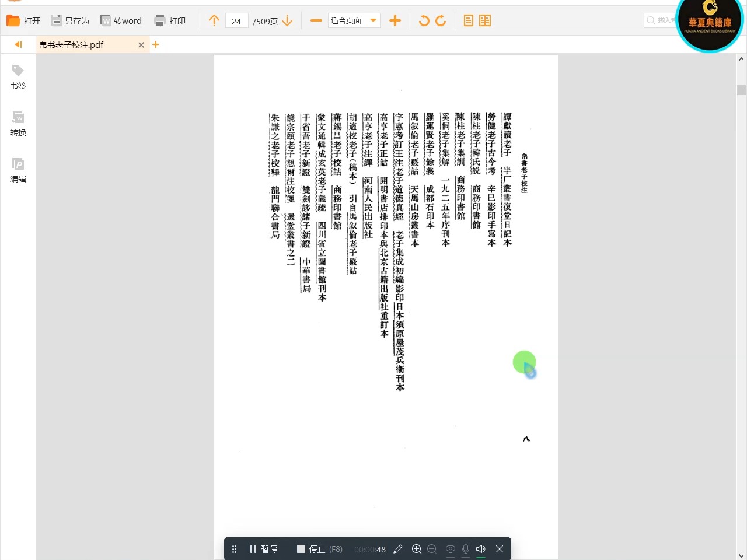The width and height of the screenshot is (747, 560).
Task: Open 书签 bookmarks panel
Action: tap(18, 77)
